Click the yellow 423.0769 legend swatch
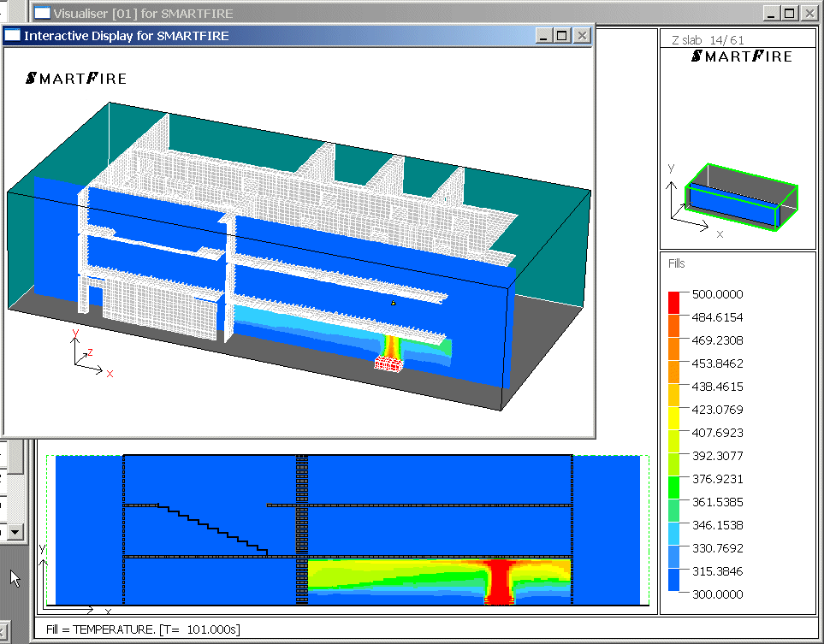The image size is (824, 644). [x=673, y=418]
